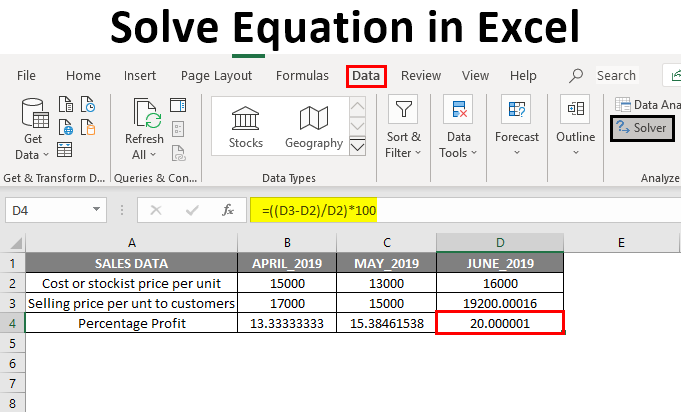The width and height of the screenshot is (681, 412).
Task: Click From Text/CSV icon
Action: [x=66, y=105]
